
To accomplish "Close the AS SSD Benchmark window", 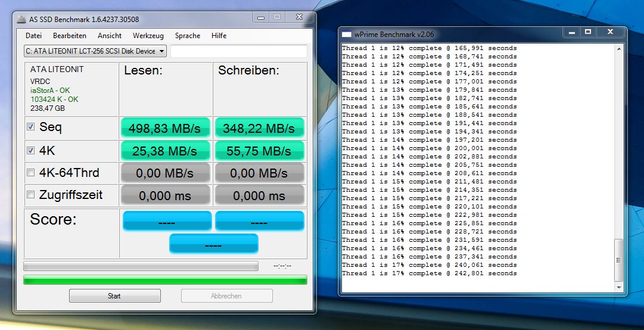I will (x=300, y=17).
